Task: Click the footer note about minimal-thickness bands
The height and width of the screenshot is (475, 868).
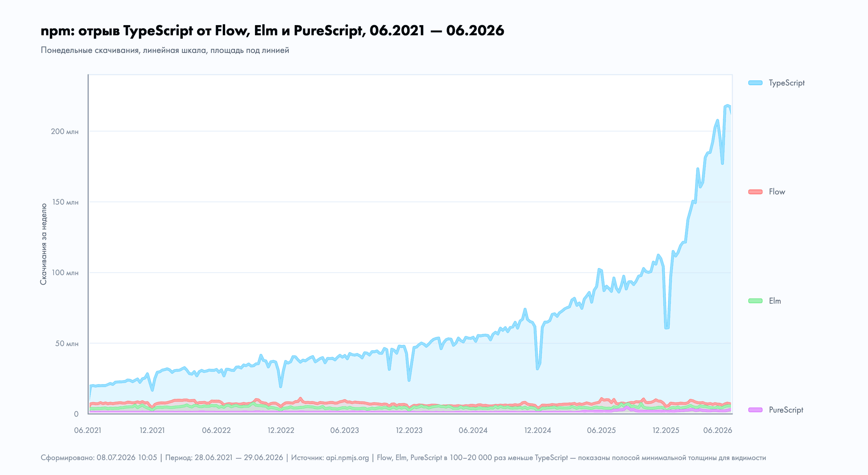Action: coord(571,458)
